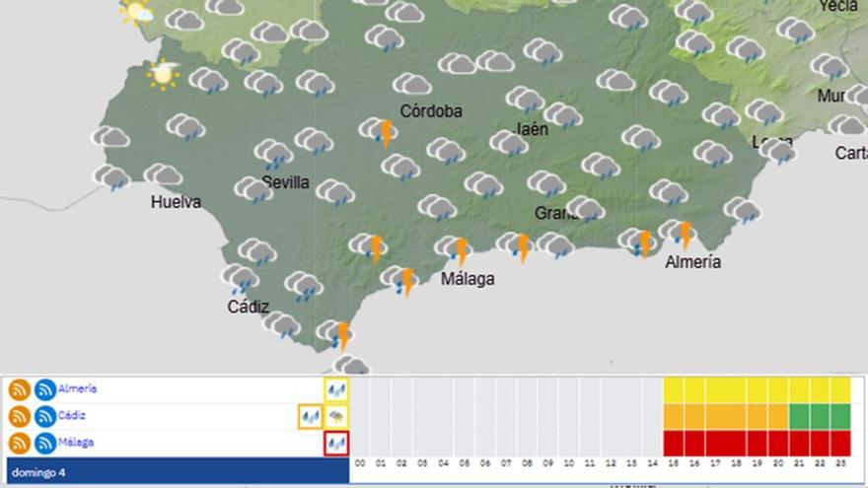The image size is (868, 488).
Task: Open the Almería province link
Action: coord(78,389)
